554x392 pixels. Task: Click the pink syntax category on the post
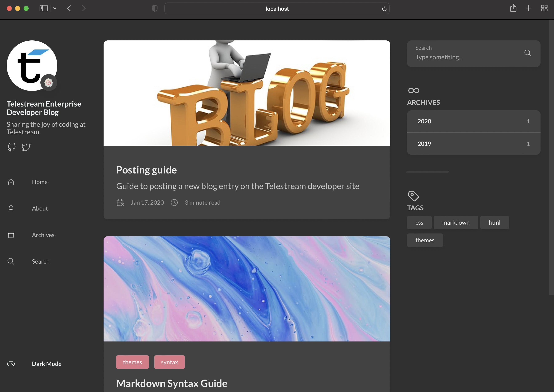tap(169, 362)
